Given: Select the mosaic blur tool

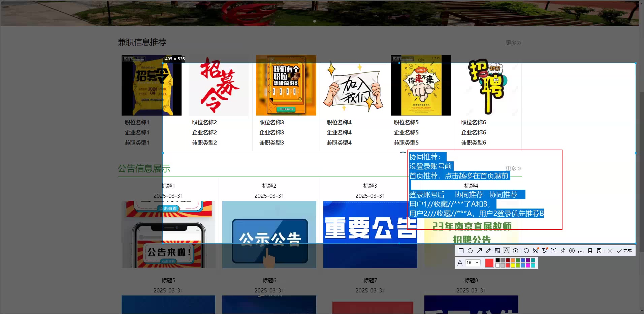Looking at the screenshot, I should [497, 251].
